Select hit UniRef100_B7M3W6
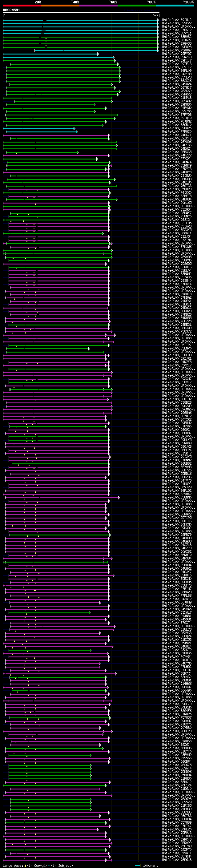Screen dimensions: 197x868 (177, 247)
